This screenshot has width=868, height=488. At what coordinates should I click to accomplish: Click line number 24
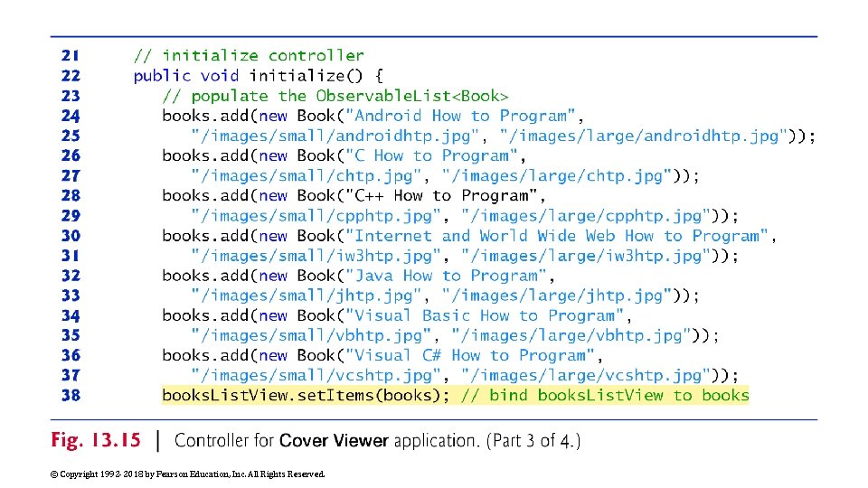point(71,116)
